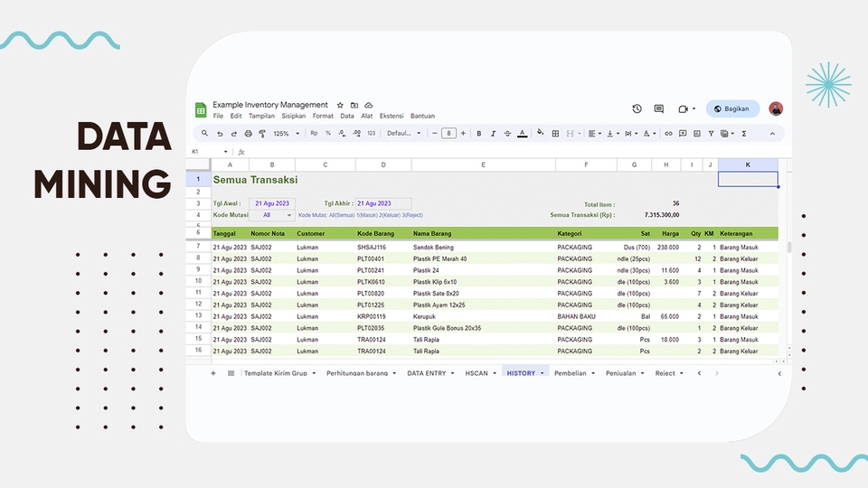
Task: Switch to the DATA ENTRY tab
Action: point(430,373)
